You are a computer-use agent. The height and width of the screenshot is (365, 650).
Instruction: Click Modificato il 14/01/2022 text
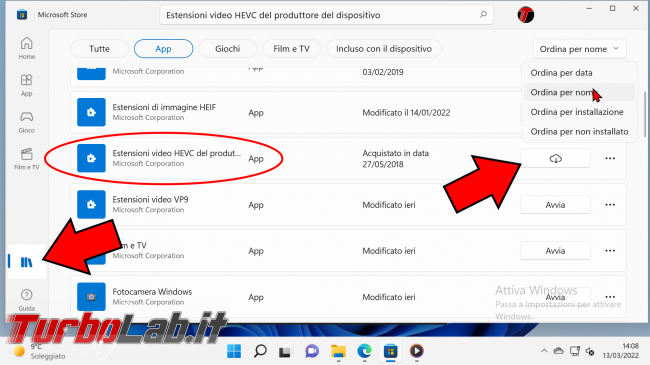(406, 112)
